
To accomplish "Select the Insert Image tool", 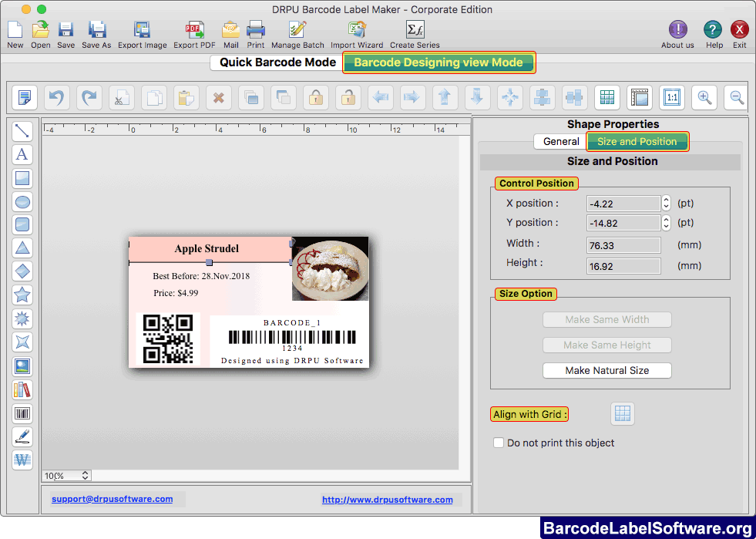I will coord(22,366).
